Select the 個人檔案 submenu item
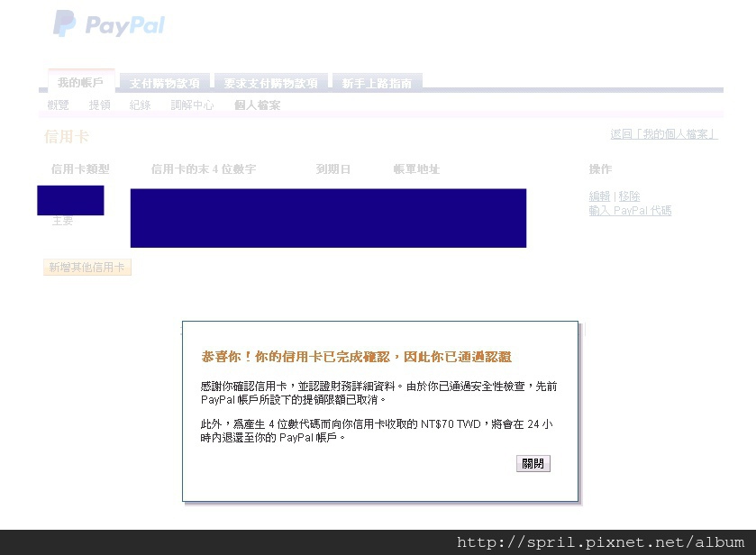 [257, 105]
